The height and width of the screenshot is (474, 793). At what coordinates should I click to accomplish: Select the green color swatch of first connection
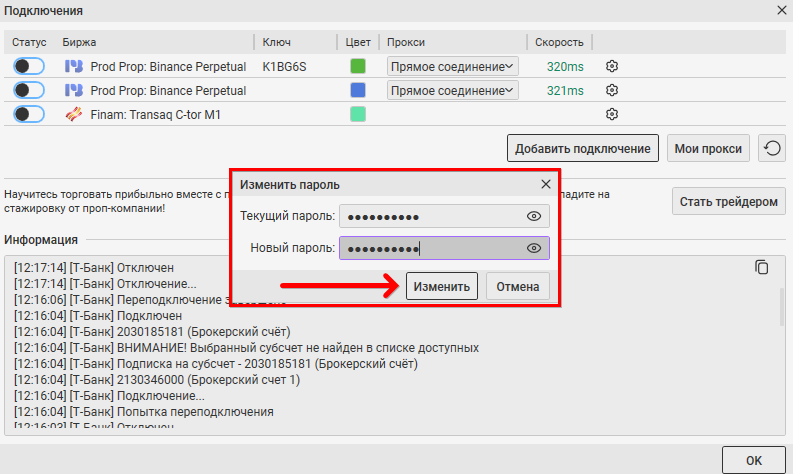tap(358, 66)
